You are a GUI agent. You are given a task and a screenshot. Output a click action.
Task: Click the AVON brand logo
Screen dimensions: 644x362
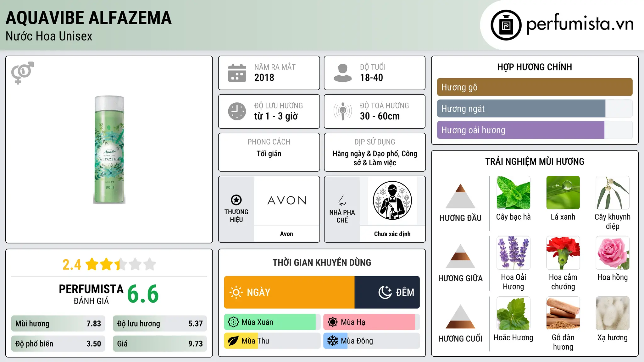[x=287, y=200]
